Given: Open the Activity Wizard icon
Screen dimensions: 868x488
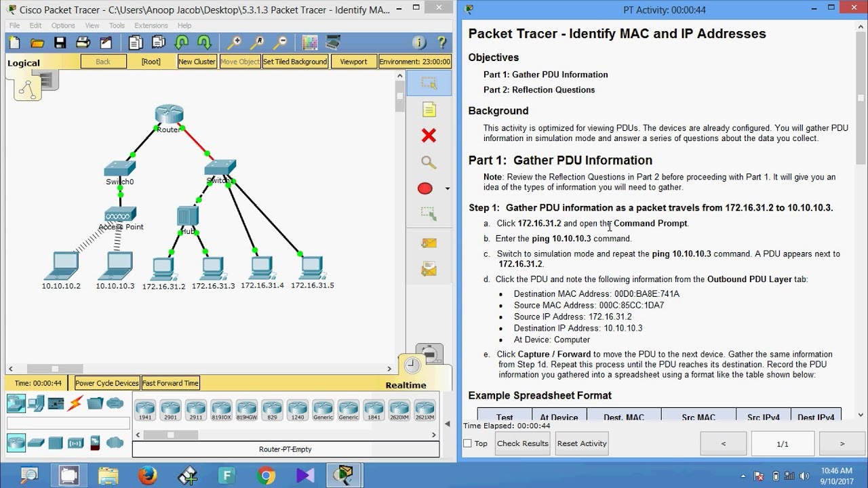Looking at the screenshot, I should pos(106,43).
